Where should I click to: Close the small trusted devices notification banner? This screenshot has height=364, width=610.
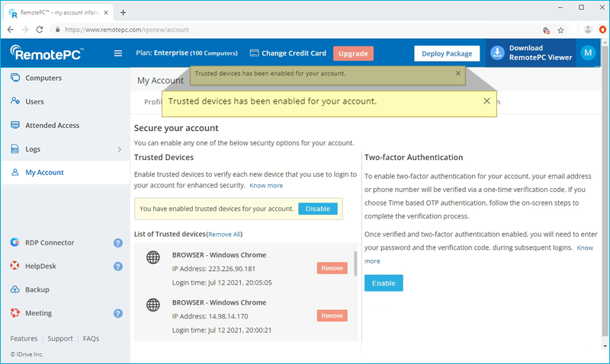coord(458,73)
